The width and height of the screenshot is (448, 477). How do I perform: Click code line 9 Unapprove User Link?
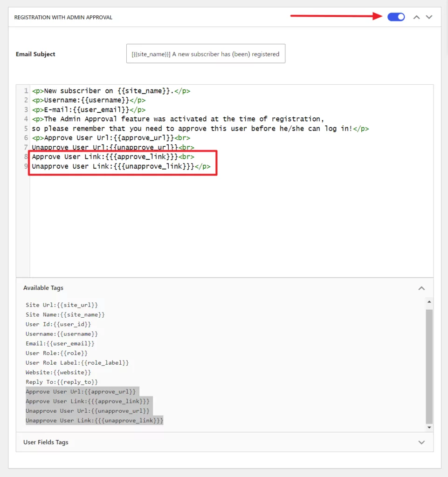121,166
